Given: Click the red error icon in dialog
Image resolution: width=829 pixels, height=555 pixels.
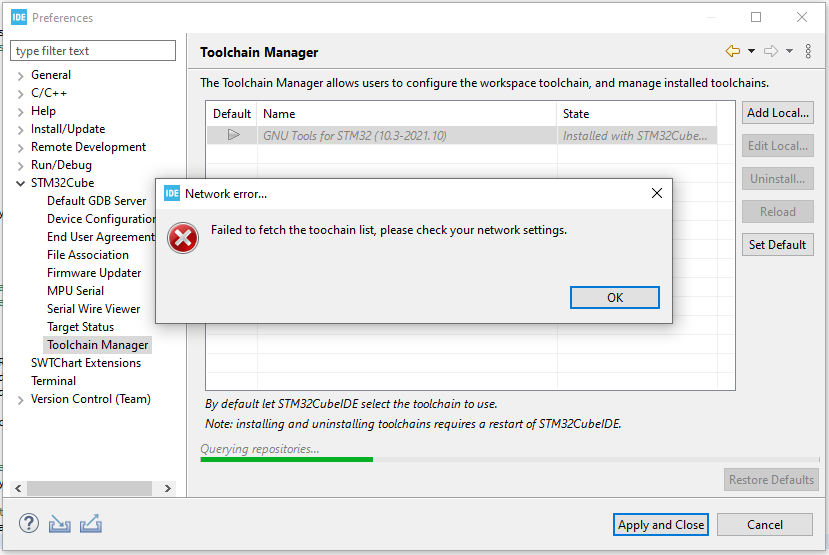Looking at the screenshot, I should [x=183, y=238].
